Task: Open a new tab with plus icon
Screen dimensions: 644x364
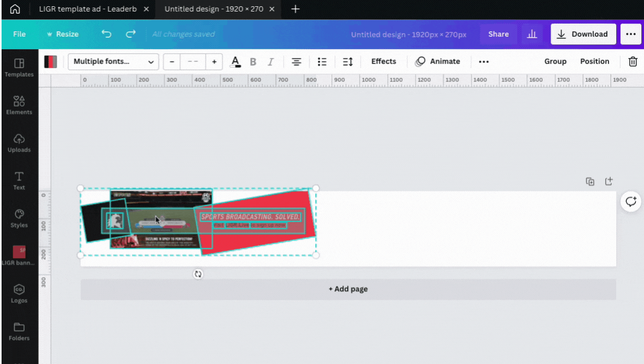Action: coord(295,9)
